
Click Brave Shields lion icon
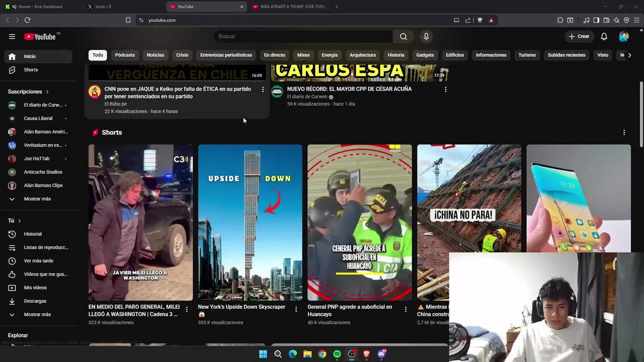[x=479, y=20]
